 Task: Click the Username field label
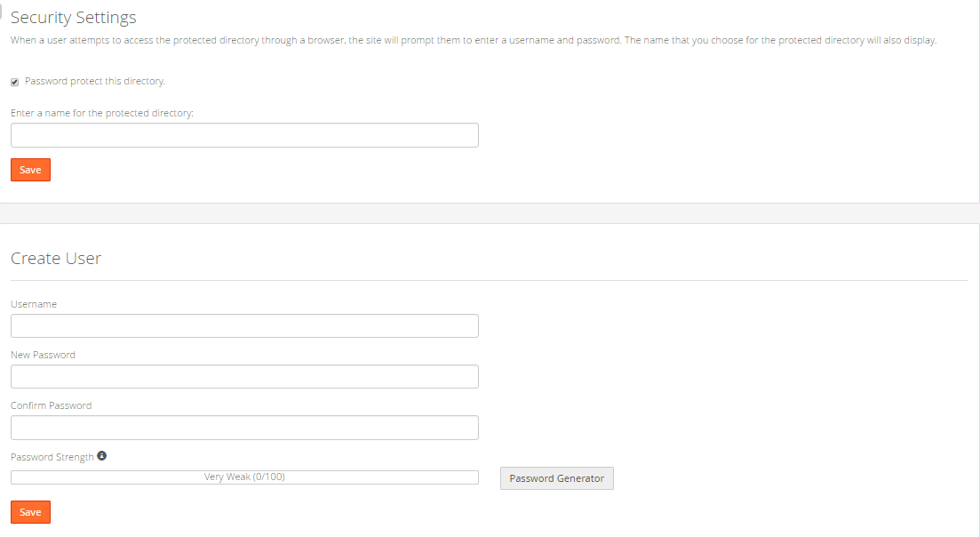(34, 304)
